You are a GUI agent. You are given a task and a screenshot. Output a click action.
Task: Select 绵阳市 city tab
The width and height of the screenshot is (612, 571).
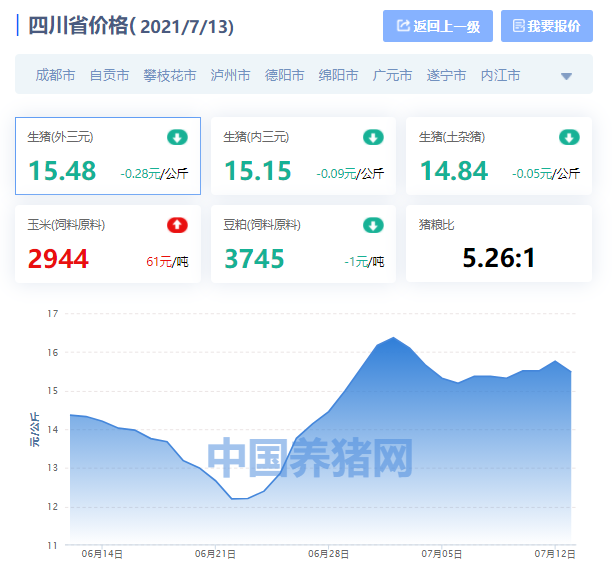tap(338, 75)
